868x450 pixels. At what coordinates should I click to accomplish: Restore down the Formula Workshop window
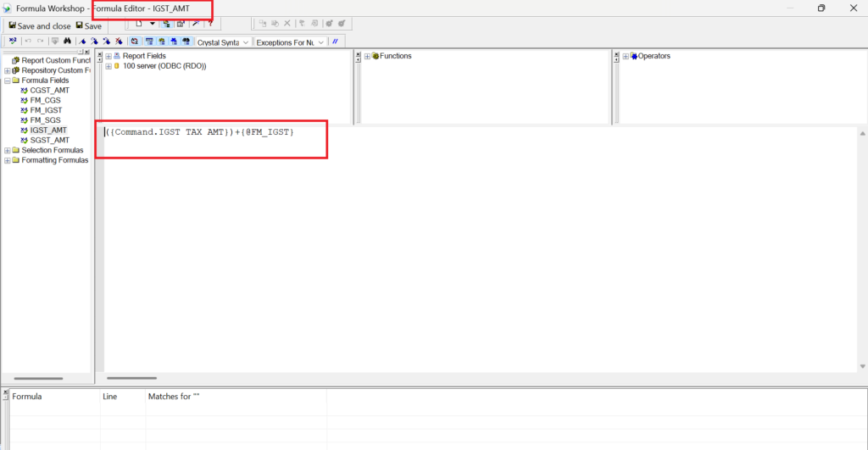[x=821, y=8]
